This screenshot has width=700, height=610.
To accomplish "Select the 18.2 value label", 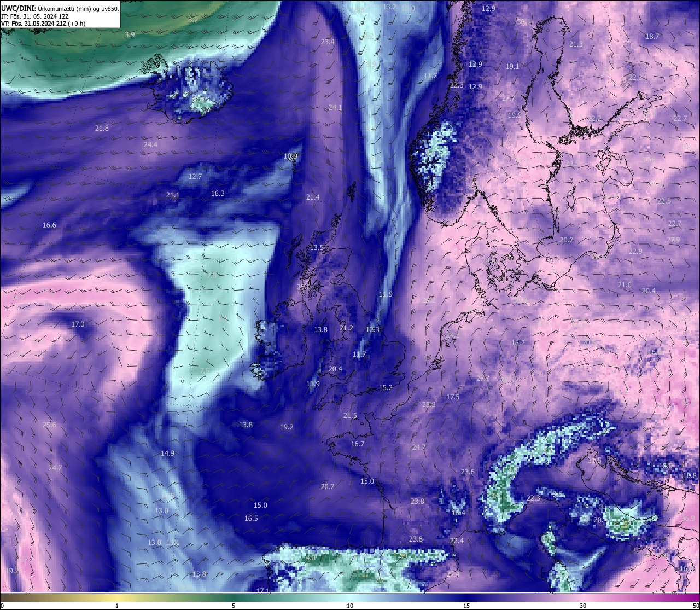I will 518,342.
